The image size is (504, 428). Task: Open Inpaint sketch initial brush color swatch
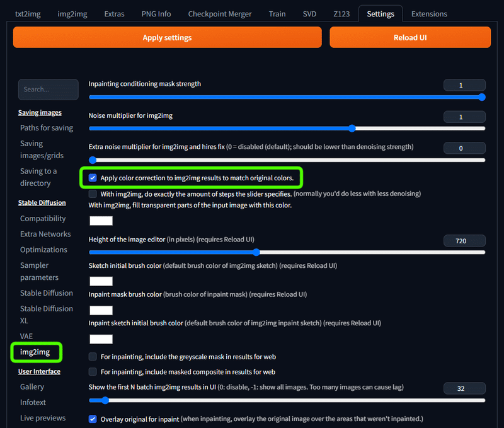pos(101,339)
